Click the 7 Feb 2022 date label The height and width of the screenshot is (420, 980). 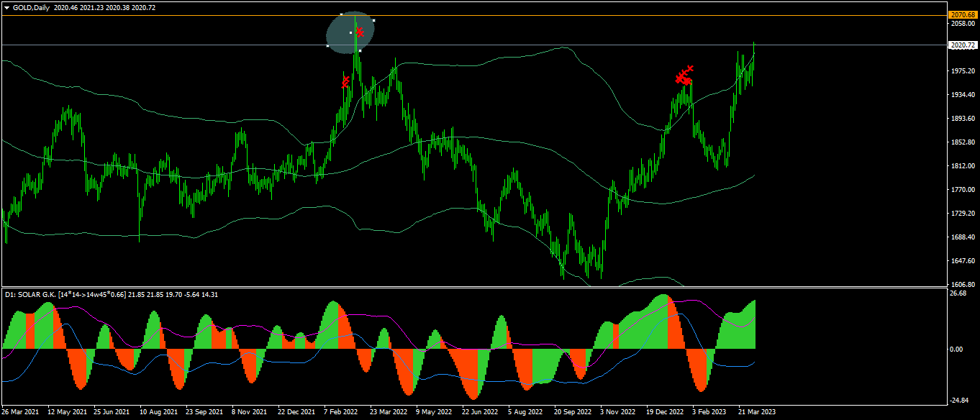[340, 412]
